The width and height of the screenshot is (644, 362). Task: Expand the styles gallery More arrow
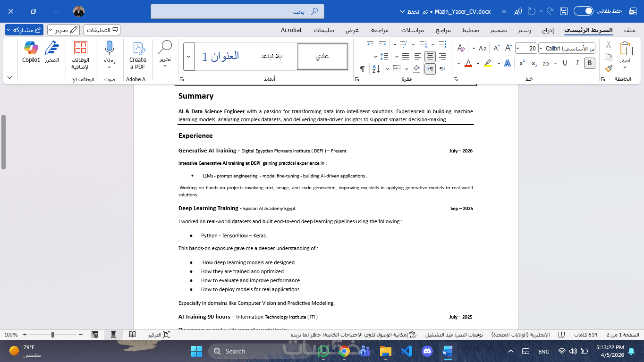[x=189, y=57]
